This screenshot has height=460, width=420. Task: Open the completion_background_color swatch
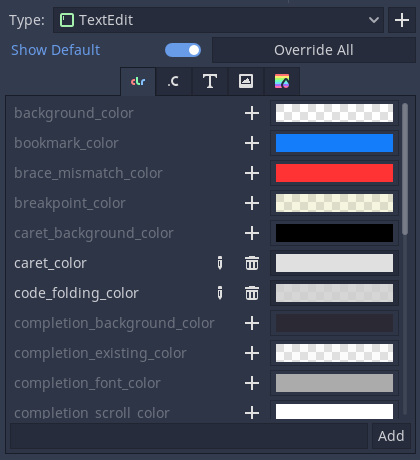click(334, 323)
